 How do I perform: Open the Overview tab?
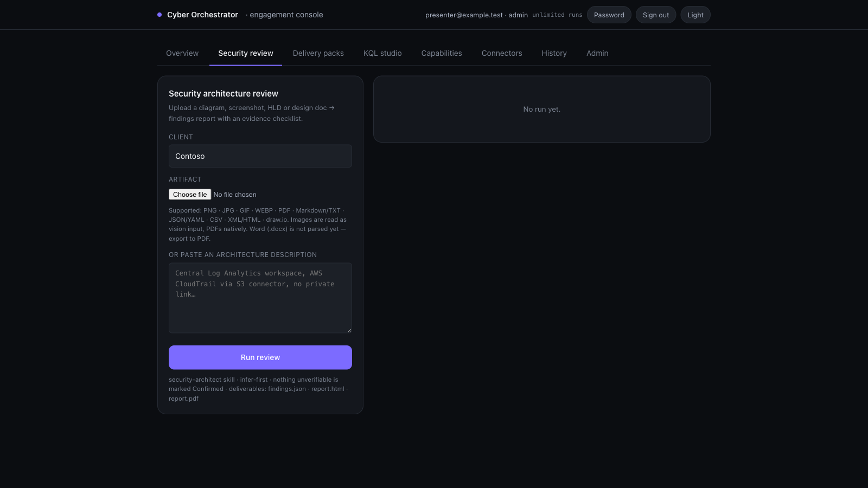point(182,53)
